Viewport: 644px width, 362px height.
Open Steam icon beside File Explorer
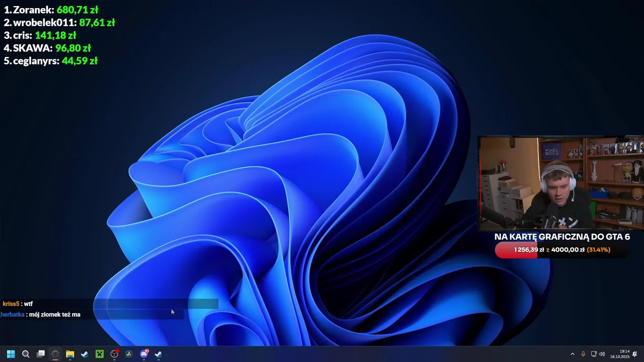coord(85,354)
